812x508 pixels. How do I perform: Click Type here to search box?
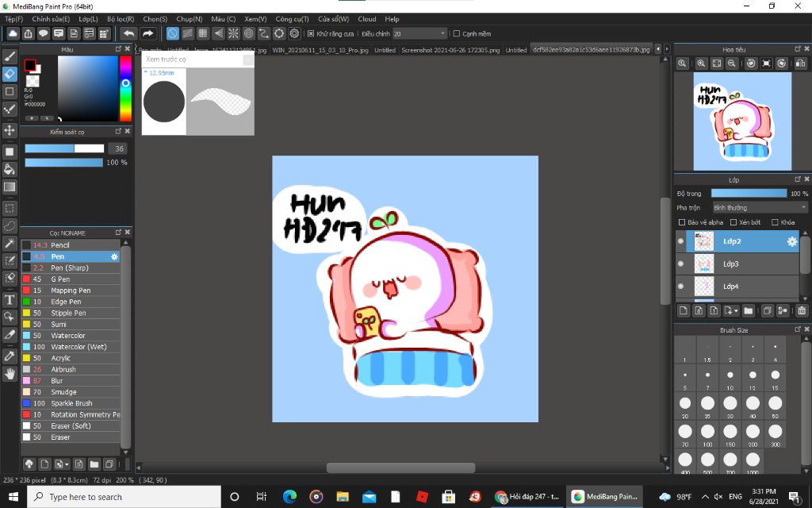(124, 497)
